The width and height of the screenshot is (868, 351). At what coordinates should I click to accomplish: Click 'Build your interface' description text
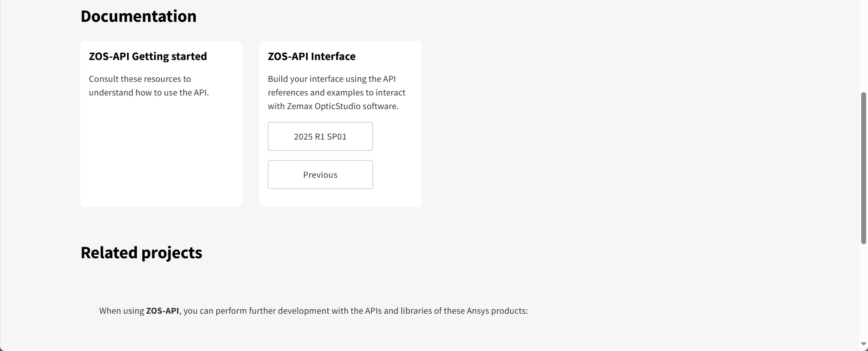(x=331, y=79)
